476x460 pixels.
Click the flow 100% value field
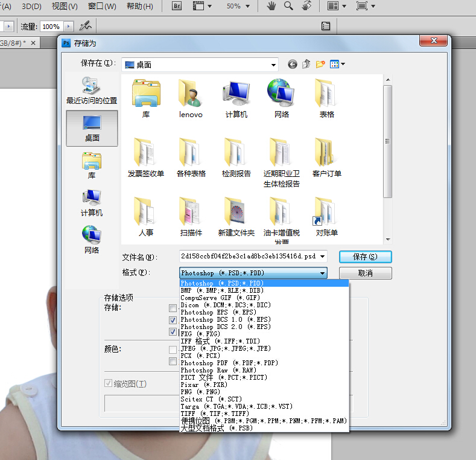click(x=52, y=27)
